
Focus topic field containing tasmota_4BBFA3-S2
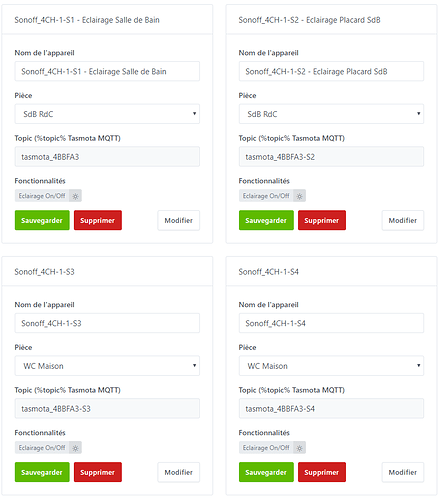[331, 157]
